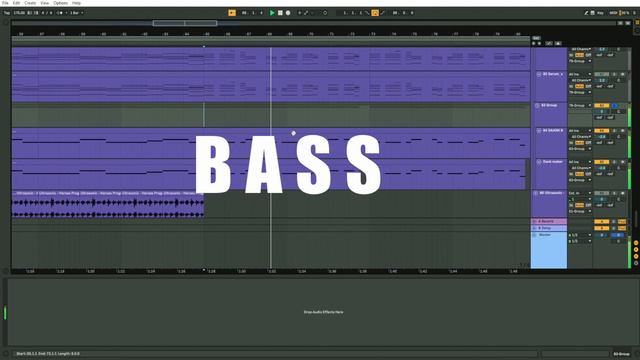Click the Set locator button
Viewport: 640px width, 360px height.
[x=536, y=38]
